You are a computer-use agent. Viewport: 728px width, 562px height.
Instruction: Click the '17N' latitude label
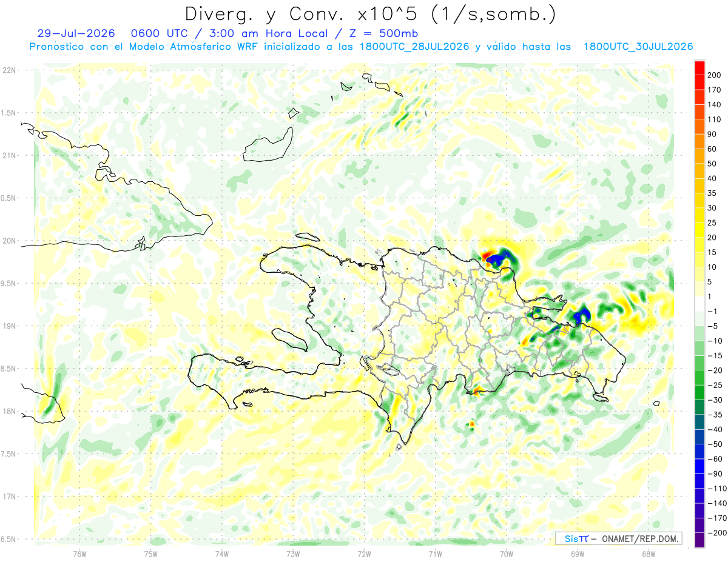[8, 497]
